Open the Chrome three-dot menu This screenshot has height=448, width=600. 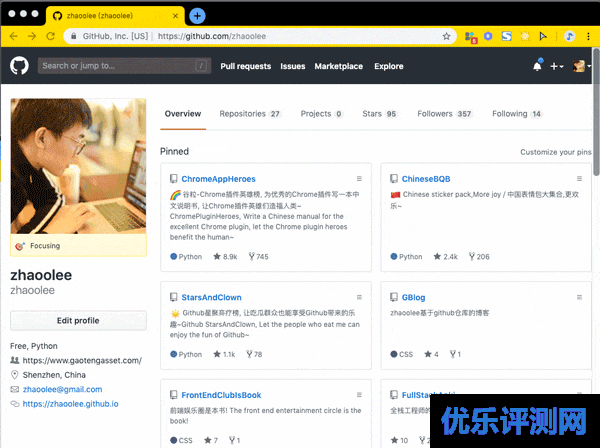coord(589,36)
